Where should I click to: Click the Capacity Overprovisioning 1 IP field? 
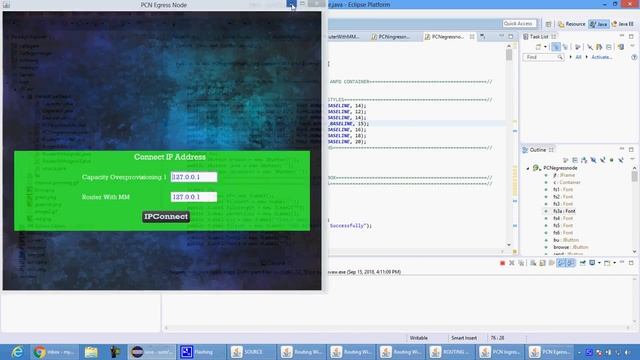[x=194, y=177]
